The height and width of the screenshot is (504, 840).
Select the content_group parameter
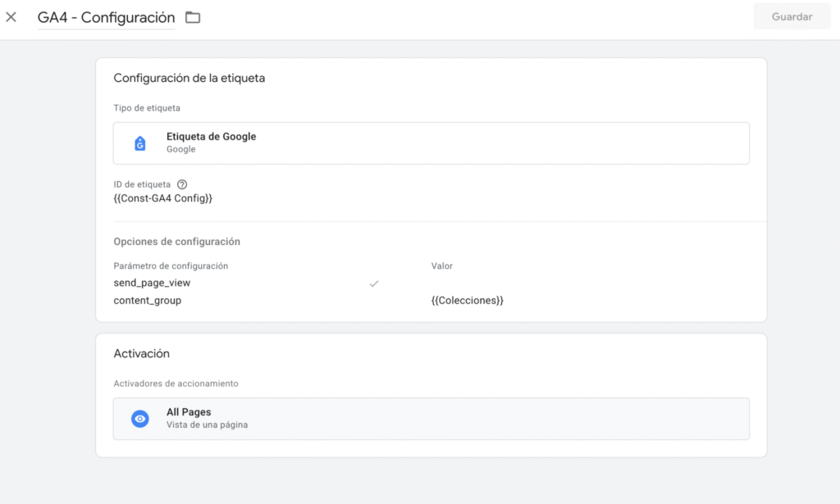click(148, 301)
